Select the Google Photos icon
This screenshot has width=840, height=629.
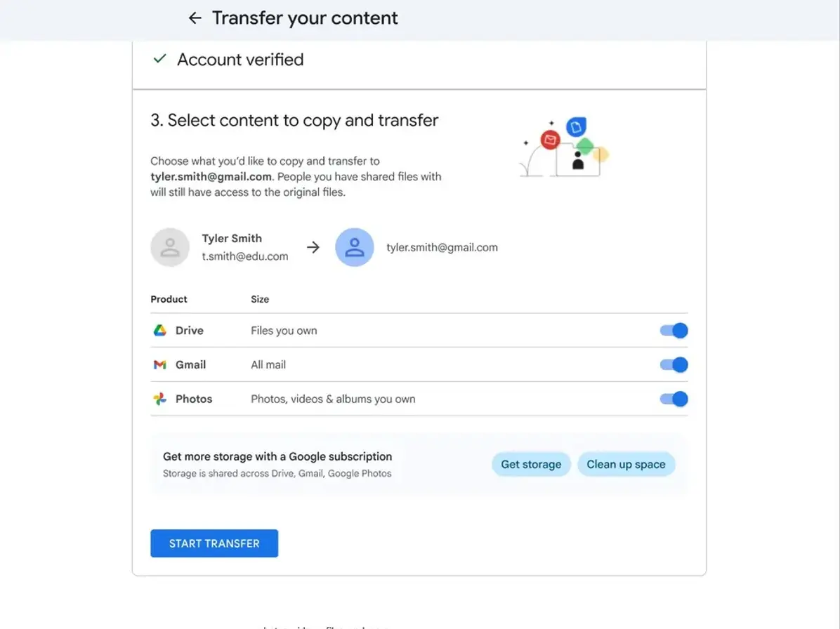click(x=159, y=399)
